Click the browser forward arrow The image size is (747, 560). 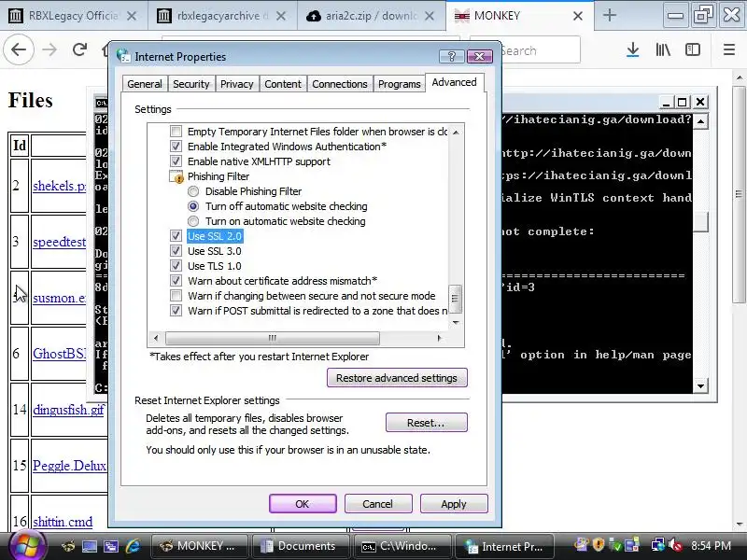click(49, 49)
